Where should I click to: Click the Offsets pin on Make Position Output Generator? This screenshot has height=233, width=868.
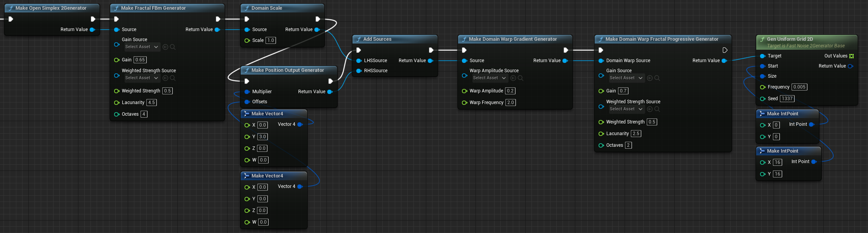[x=247, y=102]
